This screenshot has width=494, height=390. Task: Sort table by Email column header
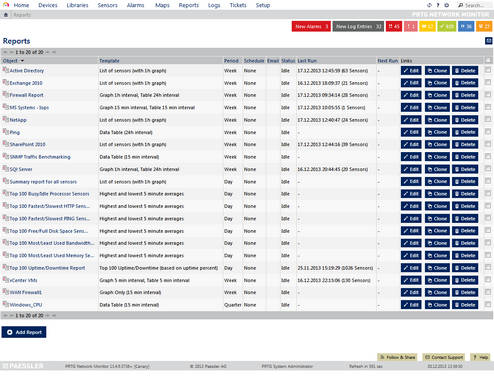pos(273,61)
